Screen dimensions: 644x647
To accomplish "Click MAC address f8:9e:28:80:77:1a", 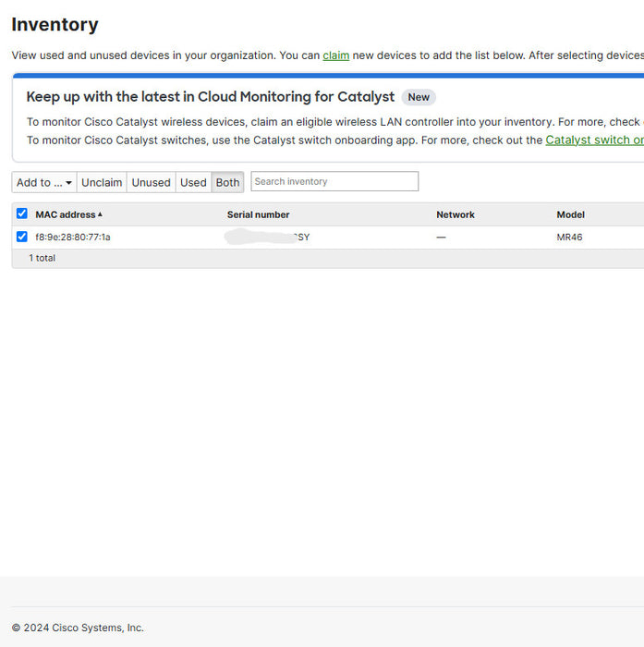I will tap(73, 238).
